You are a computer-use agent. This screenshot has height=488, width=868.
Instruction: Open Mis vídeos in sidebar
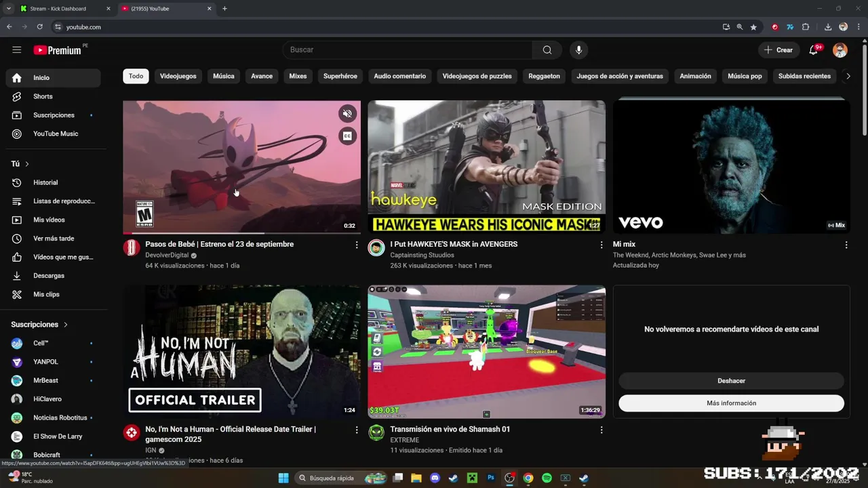pyautogui.click(x=53, y=220)
